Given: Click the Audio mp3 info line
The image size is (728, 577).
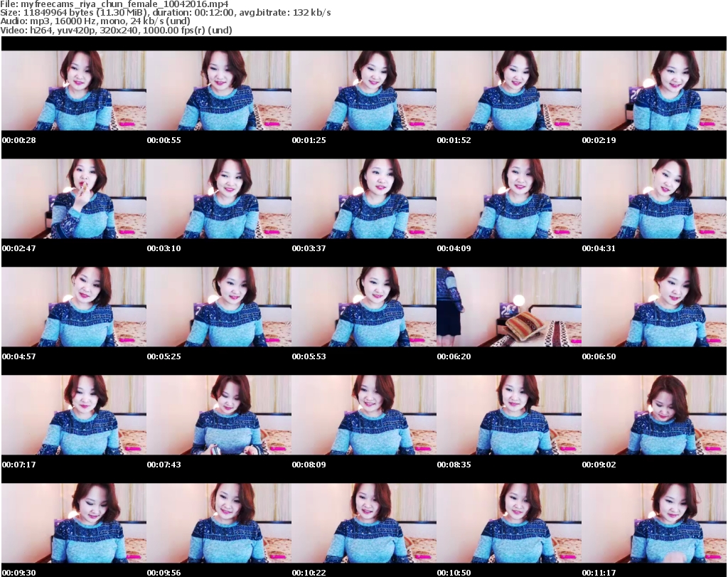Looking at the screenshot, I should [95, 21].
